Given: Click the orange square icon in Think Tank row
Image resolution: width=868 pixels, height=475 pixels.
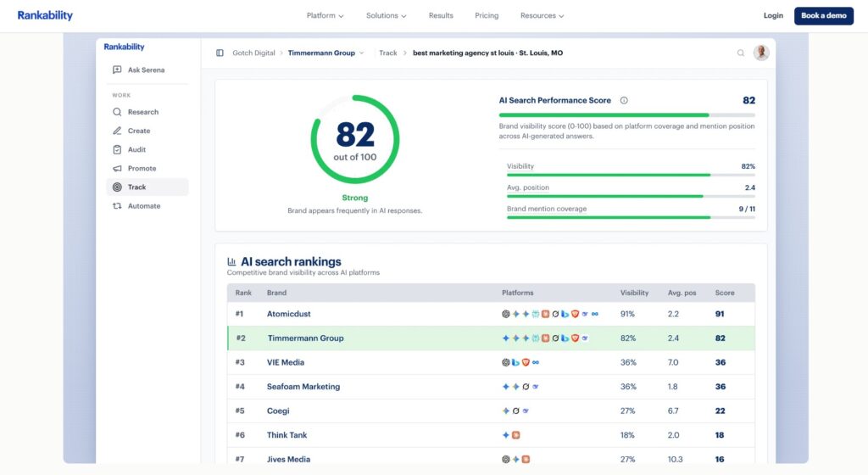Looking at the screenshot, I should (516, 435).
